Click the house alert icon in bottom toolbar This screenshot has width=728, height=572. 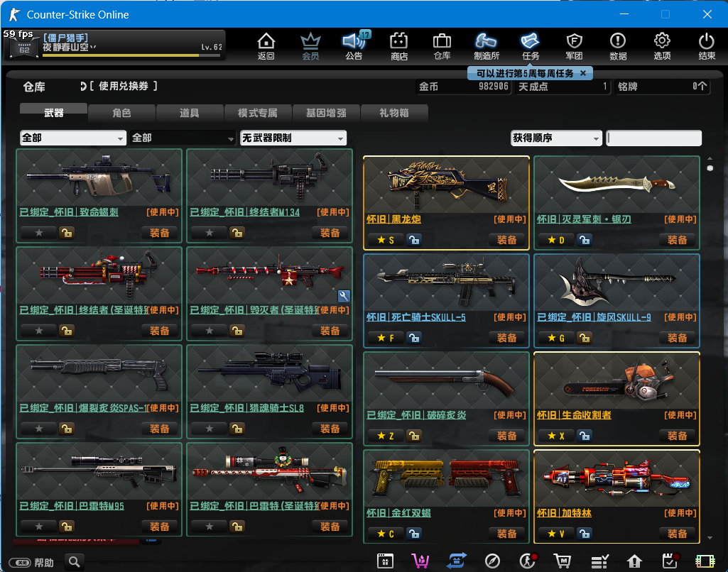pos(634,561)
